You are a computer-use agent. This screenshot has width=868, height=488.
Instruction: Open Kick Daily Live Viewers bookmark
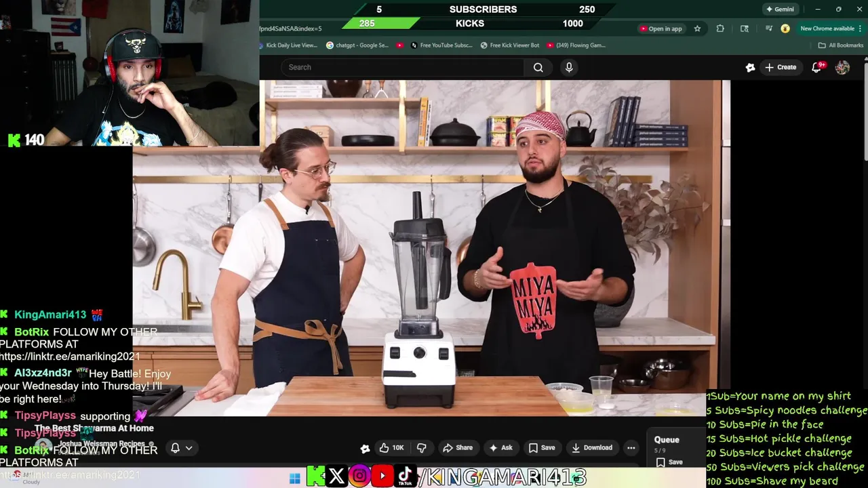coord(288,45)
